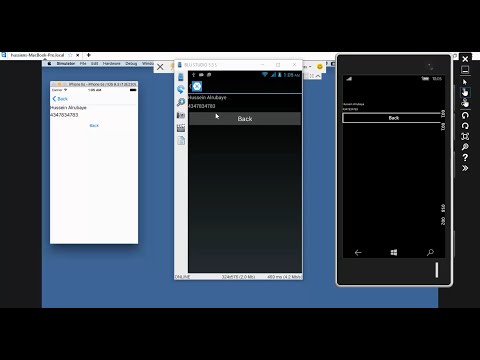This screenshot has height=360, width=480.
Task: Expand additional tools with double chevron
Action: pos(465,168)
